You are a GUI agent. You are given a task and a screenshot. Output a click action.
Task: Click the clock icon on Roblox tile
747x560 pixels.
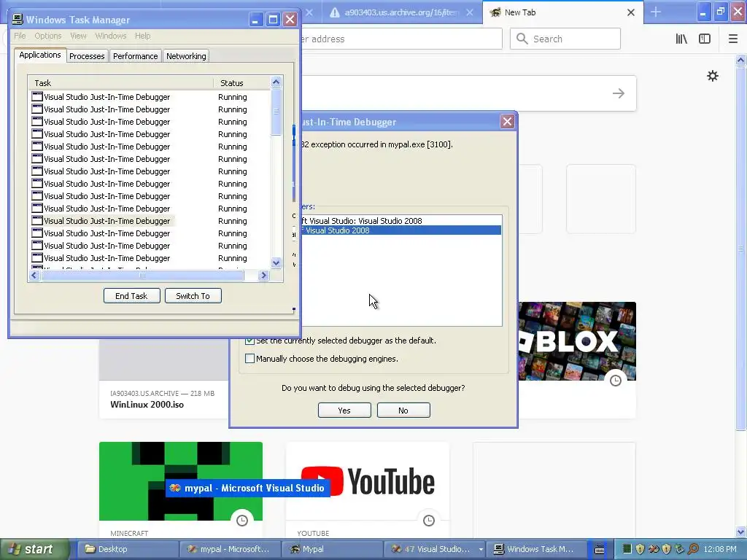tap(616, 381)
